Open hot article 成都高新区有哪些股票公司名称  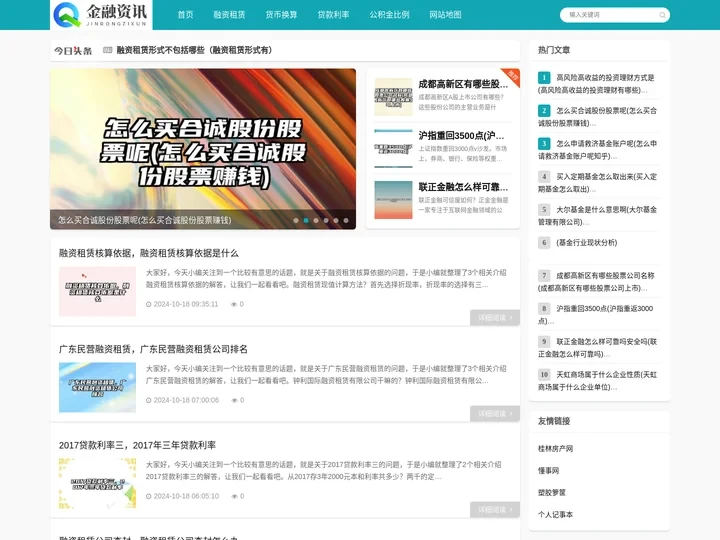click(597, 281)
